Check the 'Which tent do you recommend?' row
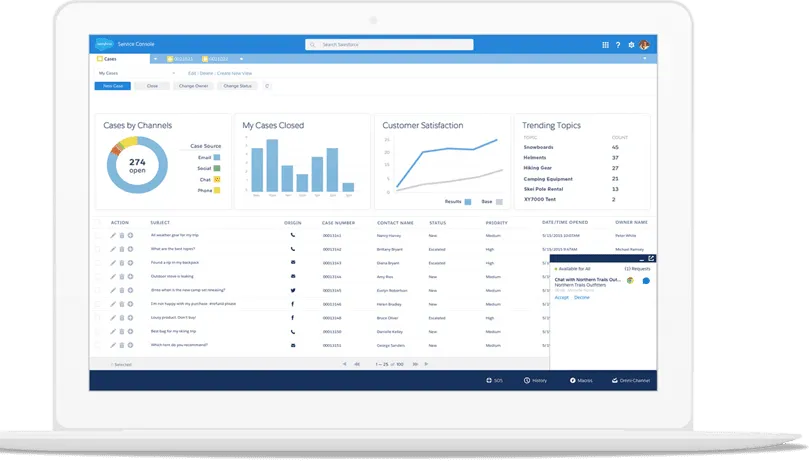810x461 pixels. (97, 345)
